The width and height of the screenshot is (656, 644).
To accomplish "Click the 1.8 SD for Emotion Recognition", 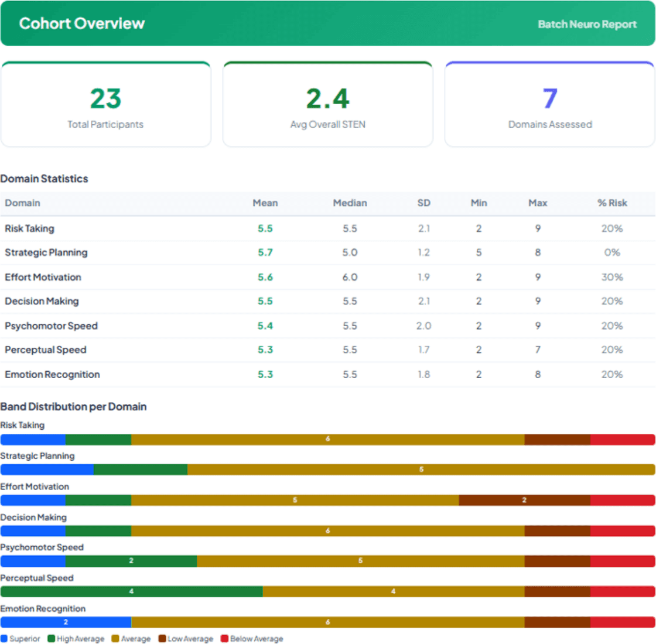I will [x=424, y=374].
